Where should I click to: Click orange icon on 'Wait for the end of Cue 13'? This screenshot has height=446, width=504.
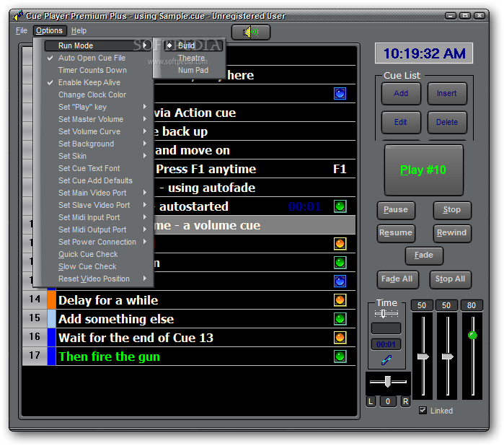tap(340, 337)
